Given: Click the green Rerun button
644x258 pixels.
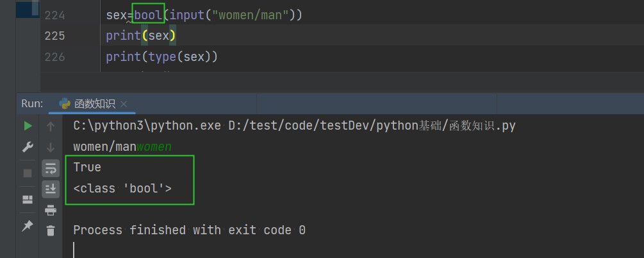Looking at the screenshot, I should [x=28, y=126].
